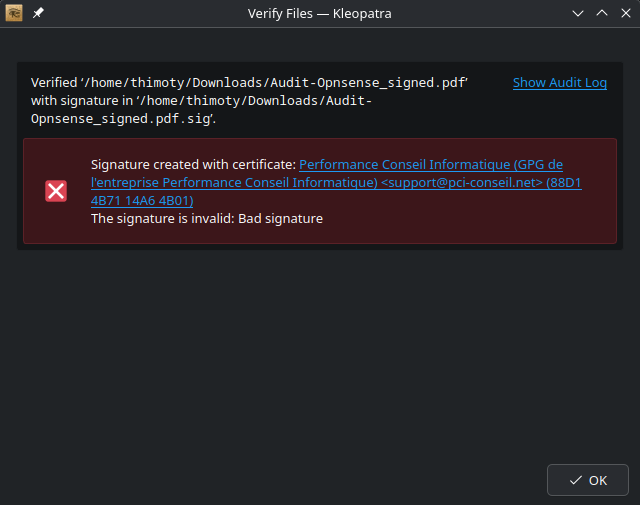Click the 'Verify Files — Kleopatra' title text

(x=320, y=13)
